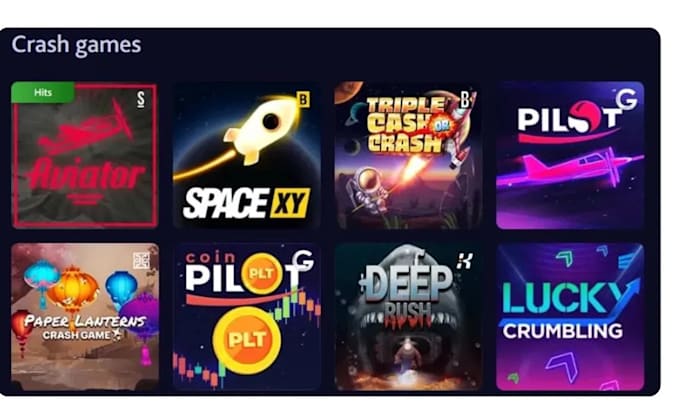Select the Lucky Crumbling game tile
This screenshot has width=680, height=419.
570,317
